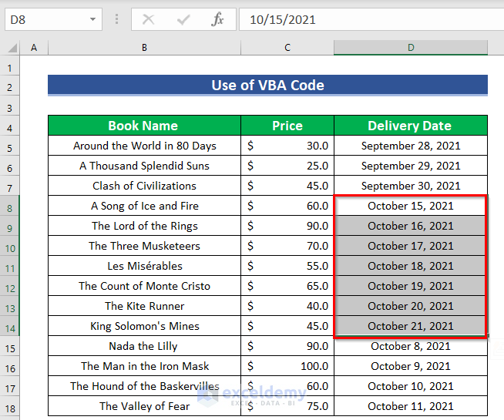
Task: Select the October 15, 2021 cell
Action: (410, 206)
